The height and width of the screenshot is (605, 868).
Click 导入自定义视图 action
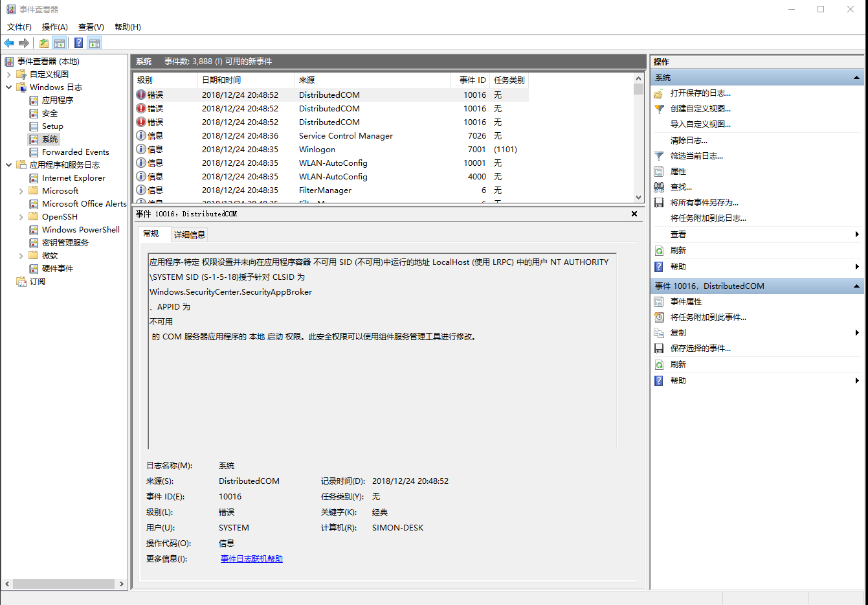(x=700, y=124)
